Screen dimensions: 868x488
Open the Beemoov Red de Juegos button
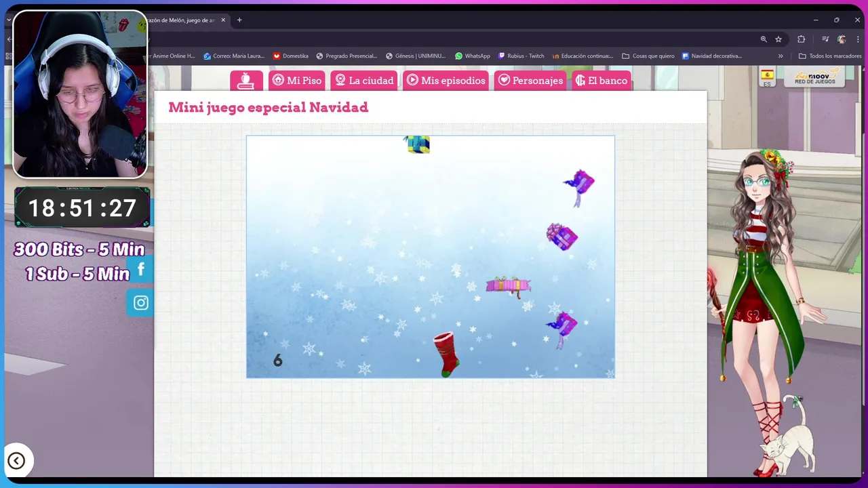814,77
